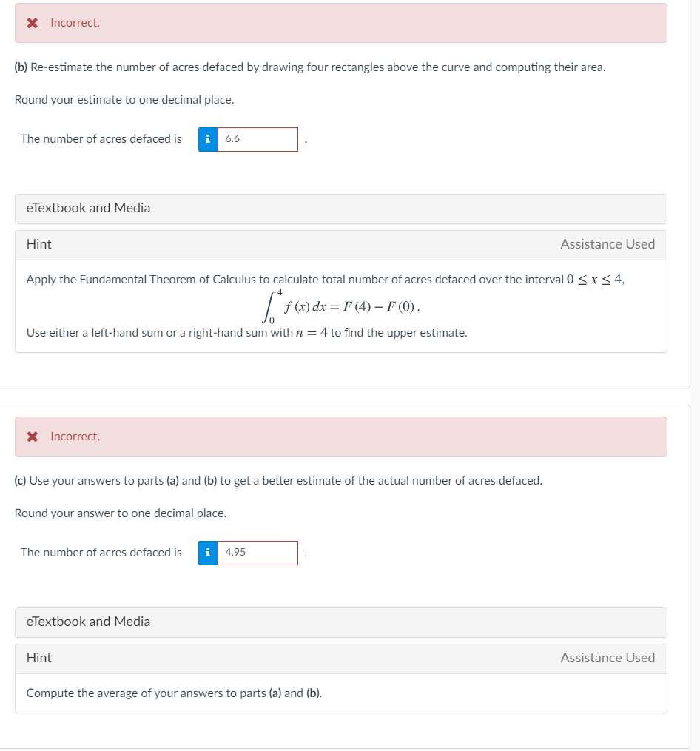
Task: Click the Assistance Used label in part (c)
Action: pyautogui.click(x=608, y=658)
